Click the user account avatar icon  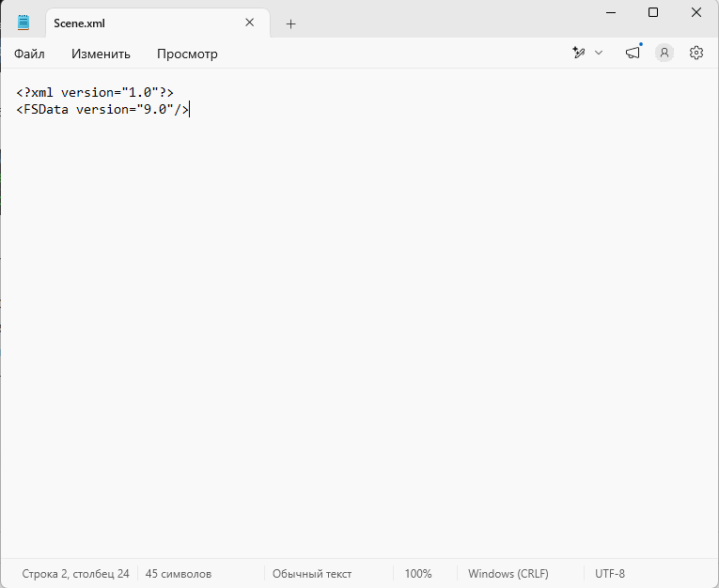664,53
